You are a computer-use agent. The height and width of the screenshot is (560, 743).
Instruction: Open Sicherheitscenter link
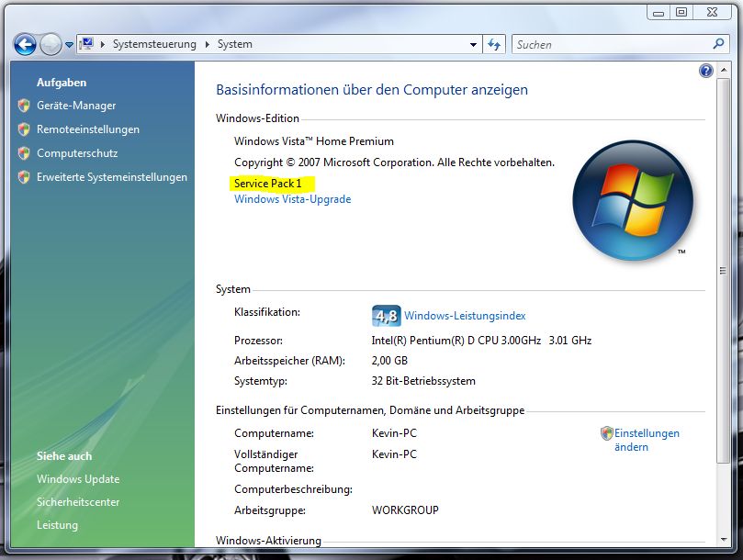pyautogui.click(x=78, y=502)
